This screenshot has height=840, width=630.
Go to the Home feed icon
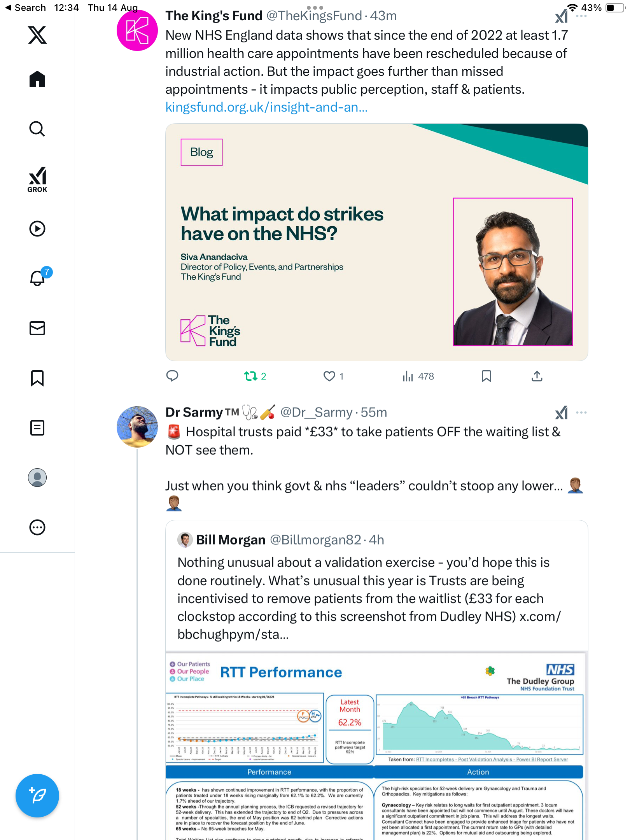(37, 79)
